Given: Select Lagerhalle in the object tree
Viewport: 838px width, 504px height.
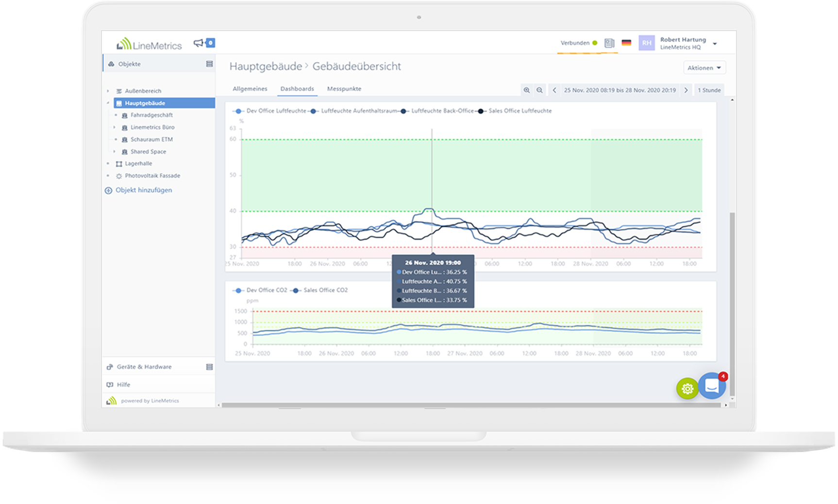Looking at the screenshot, I should (138, 163).
